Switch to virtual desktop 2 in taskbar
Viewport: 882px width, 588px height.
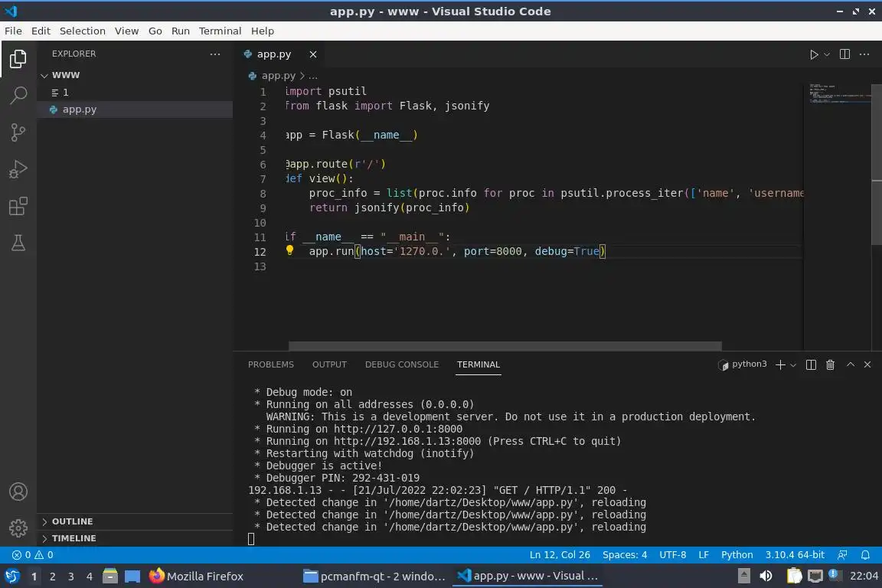pyautogui.click(x=52, y=577)
